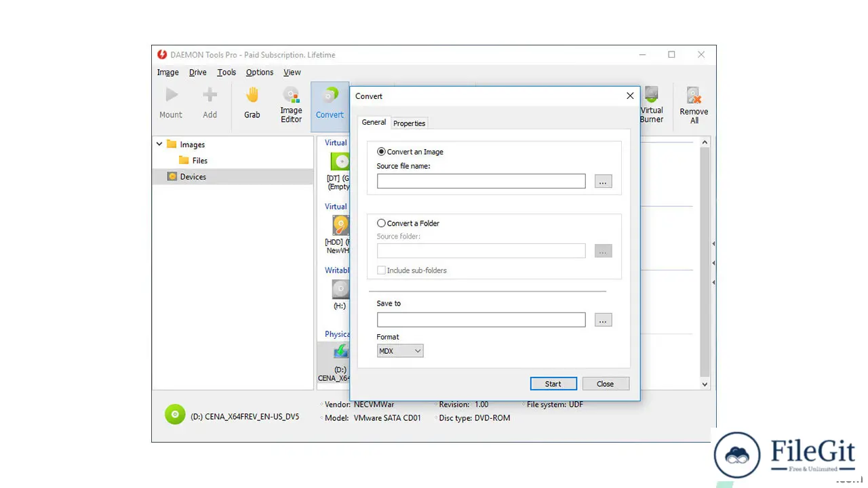
Task: Click the device list scroll down arrow
Action: (x=705, y=384)
